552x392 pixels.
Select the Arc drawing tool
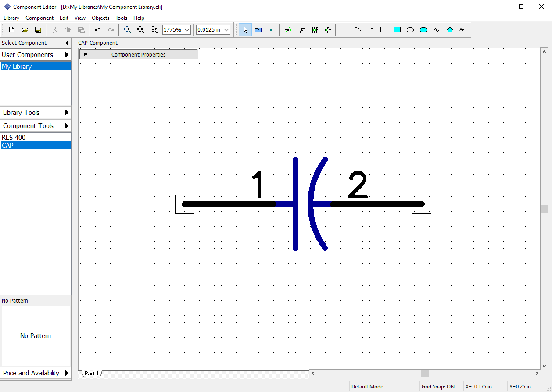coord(358,30)
